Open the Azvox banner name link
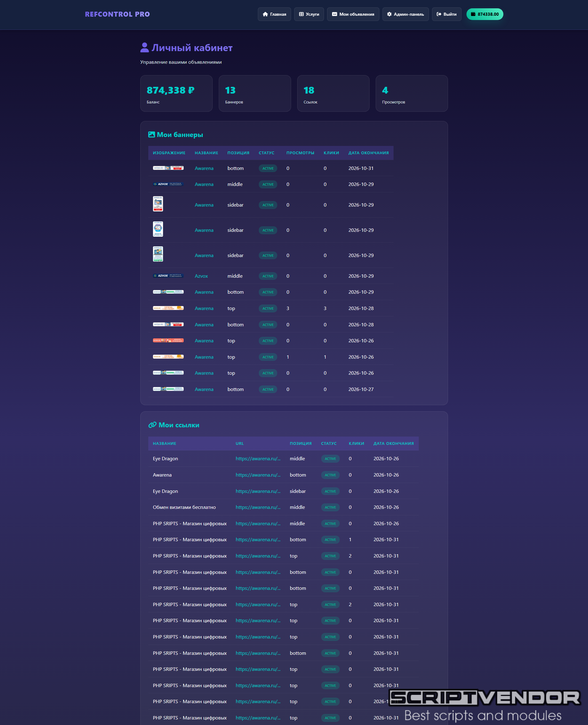The height and width of the screenshot is (725, 588). (201, 276)
